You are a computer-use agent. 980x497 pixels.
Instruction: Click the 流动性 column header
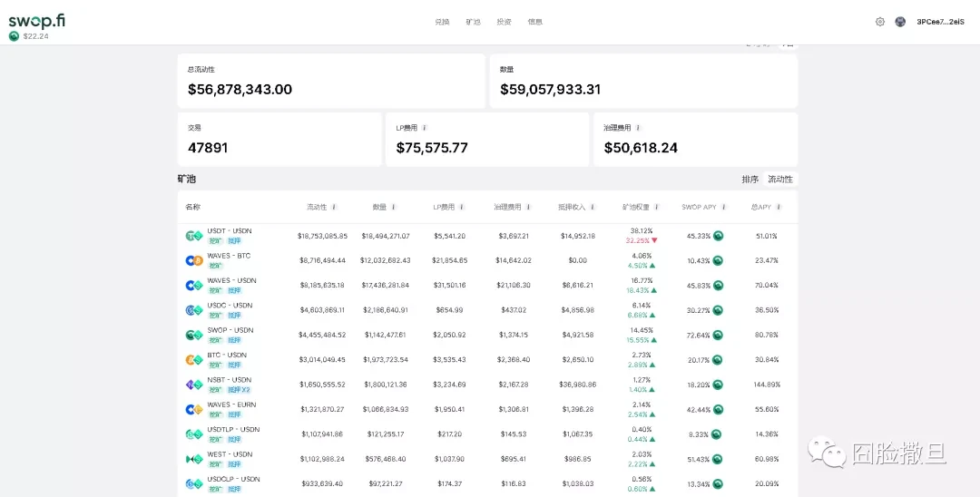[x=317, y=207]
